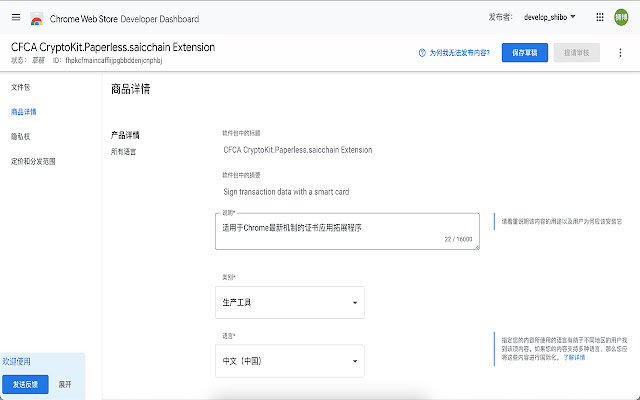Click the description textarea resize handle

point(477,247)
